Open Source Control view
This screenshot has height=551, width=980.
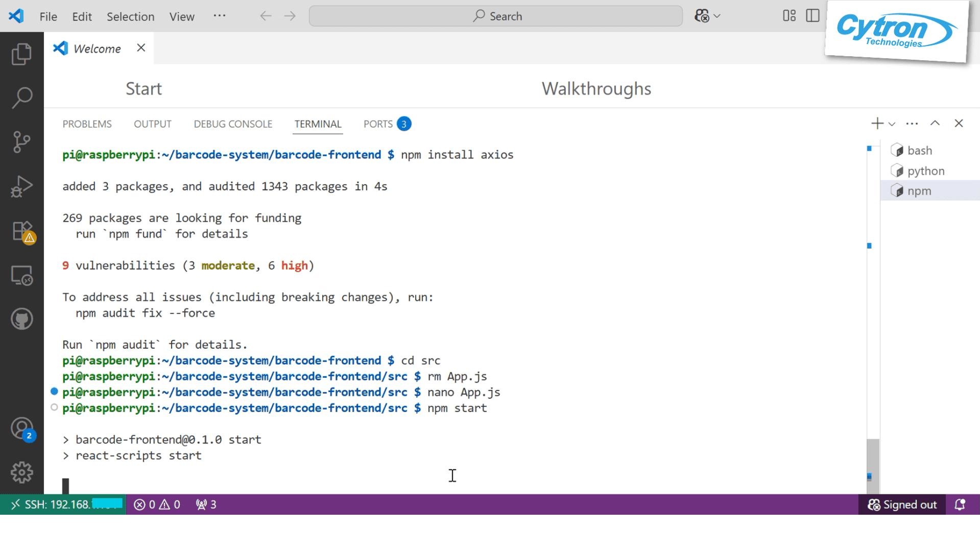[x=21, y=142]
